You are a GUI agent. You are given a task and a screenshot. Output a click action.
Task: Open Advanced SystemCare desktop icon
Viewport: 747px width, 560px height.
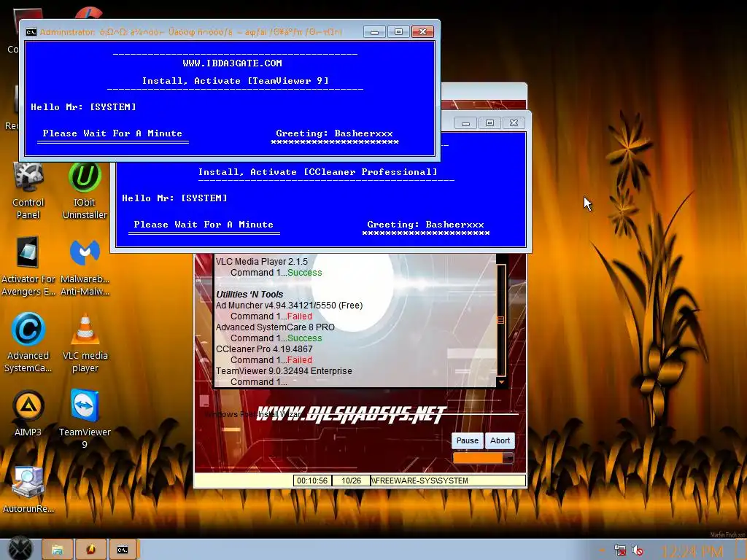[28, 343]
